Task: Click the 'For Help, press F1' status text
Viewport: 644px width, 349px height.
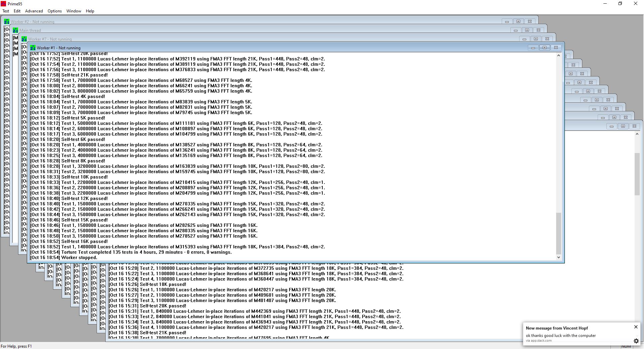Action: pyautogui.click(x=16, y=346)
